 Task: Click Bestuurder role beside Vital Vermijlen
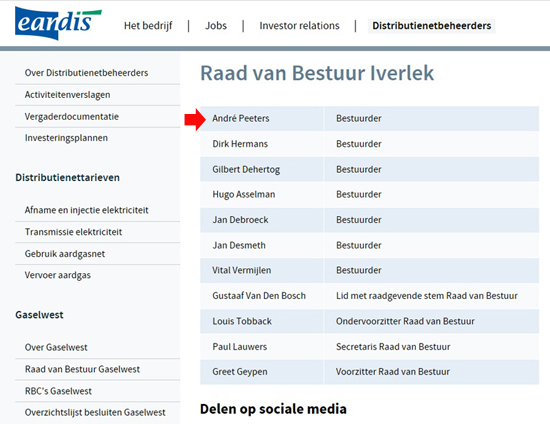point(358,270)
